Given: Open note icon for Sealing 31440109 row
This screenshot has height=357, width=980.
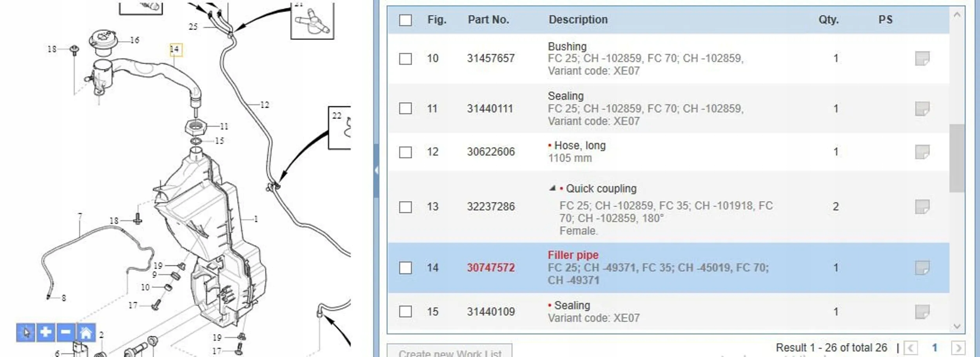Looking at the screenshot, I should (922, 312).
